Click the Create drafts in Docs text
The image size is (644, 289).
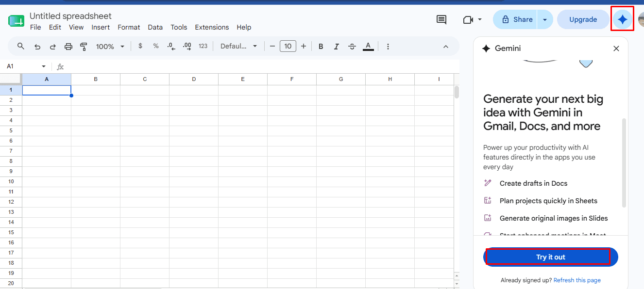[533, 183]
